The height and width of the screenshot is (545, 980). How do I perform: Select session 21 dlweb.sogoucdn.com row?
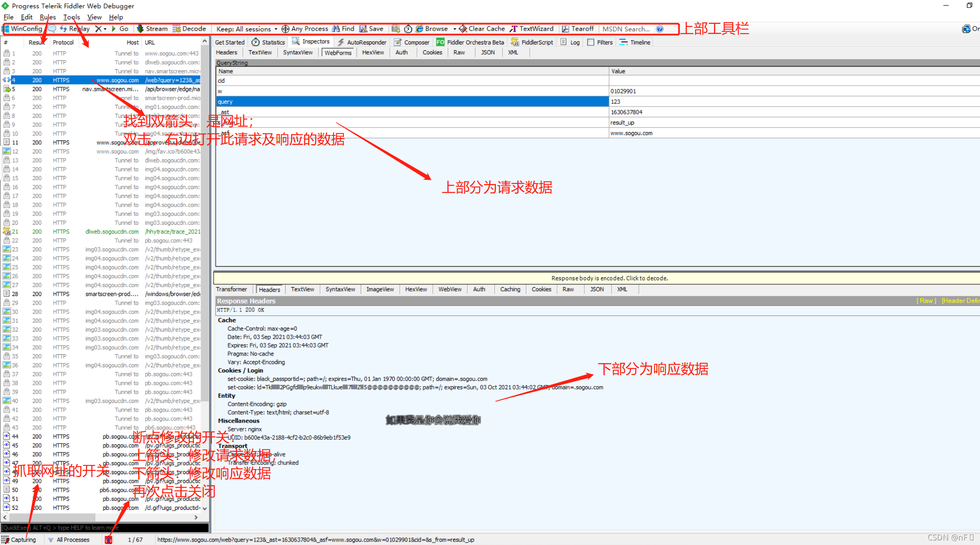pyautogui.click(x=102, y=231)
